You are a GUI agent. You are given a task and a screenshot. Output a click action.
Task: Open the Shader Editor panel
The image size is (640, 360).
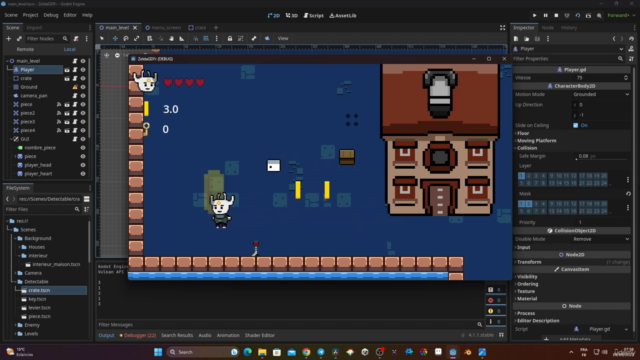(x=260, y=336)
